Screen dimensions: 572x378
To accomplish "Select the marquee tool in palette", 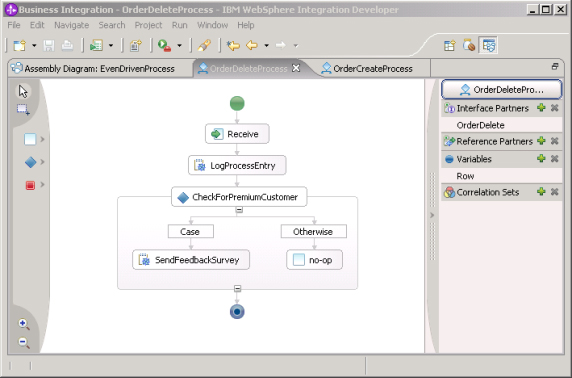I will (23, 109).
